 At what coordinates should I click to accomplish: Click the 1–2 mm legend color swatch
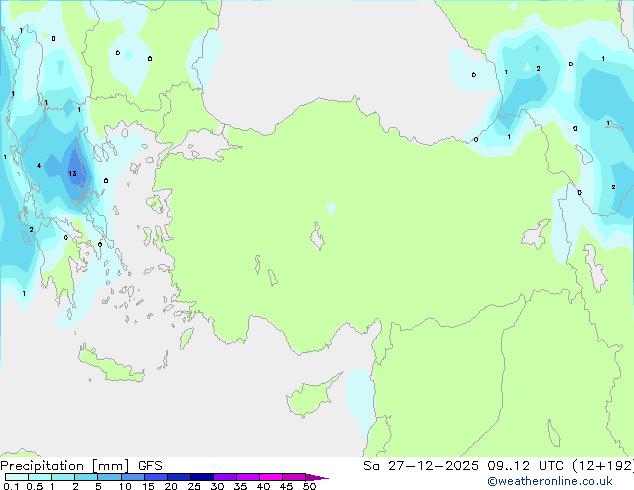click(63, 477)
